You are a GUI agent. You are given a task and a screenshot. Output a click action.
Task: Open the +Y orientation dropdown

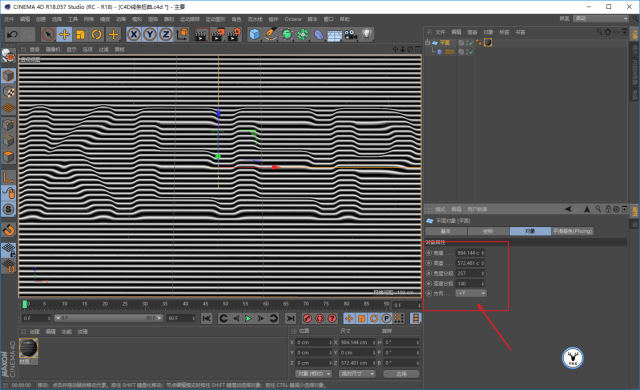[x=471, y=293]
